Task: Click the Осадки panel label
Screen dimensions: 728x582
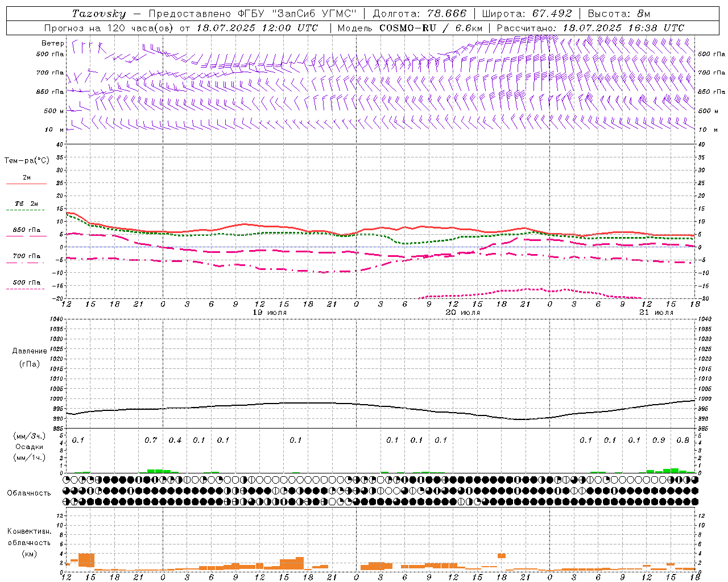Action: click(30, 447)
